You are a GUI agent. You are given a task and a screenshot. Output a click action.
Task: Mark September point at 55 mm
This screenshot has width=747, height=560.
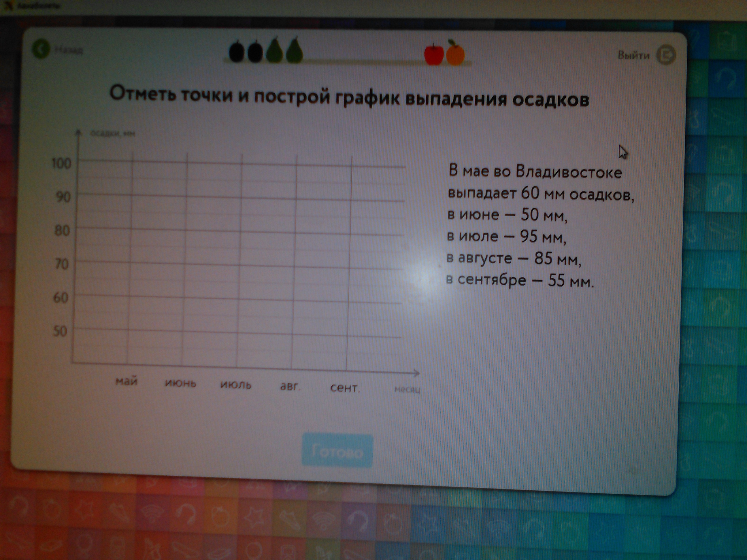coord(348,319)
